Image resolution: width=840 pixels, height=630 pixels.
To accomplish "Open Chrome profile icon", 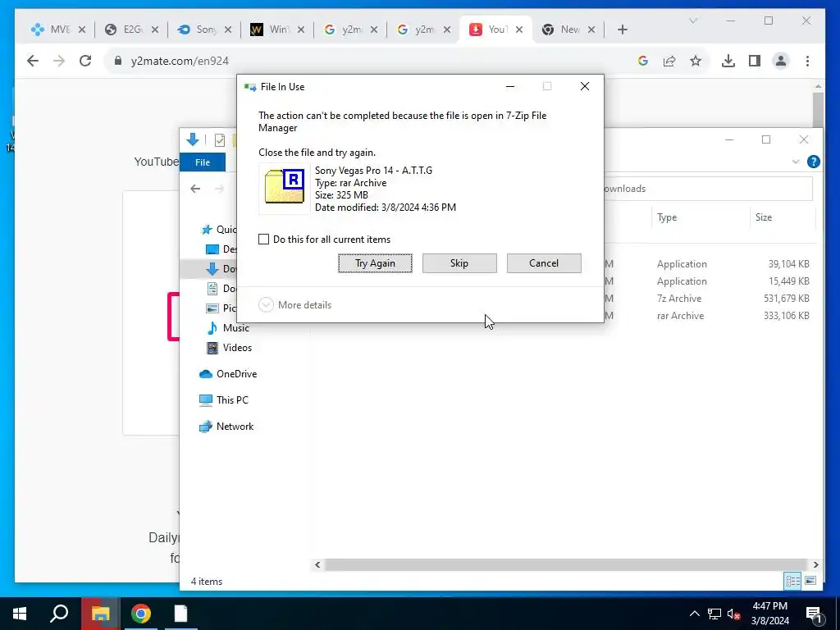I will pos(781,61).
